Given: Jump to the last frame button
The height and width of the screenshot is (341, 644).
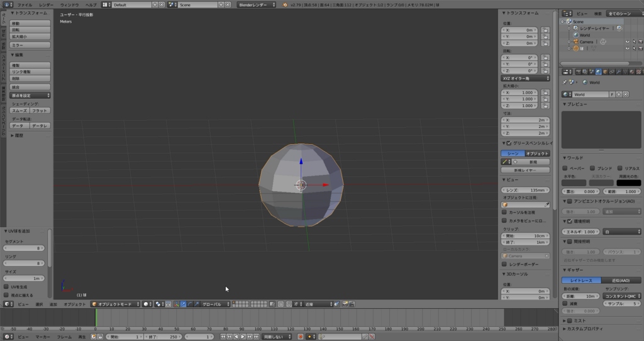Looking at the screenshot, I should tap(257, 337).
